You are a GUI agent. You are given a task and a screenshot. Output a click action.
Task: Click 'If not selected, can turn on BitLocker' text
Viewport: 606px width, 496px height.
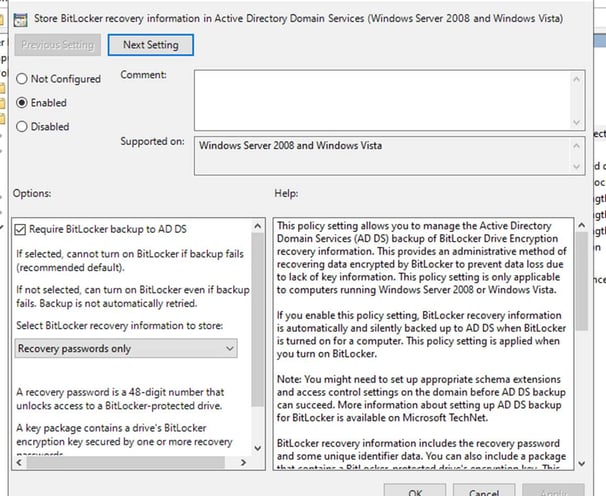[133, 297]
